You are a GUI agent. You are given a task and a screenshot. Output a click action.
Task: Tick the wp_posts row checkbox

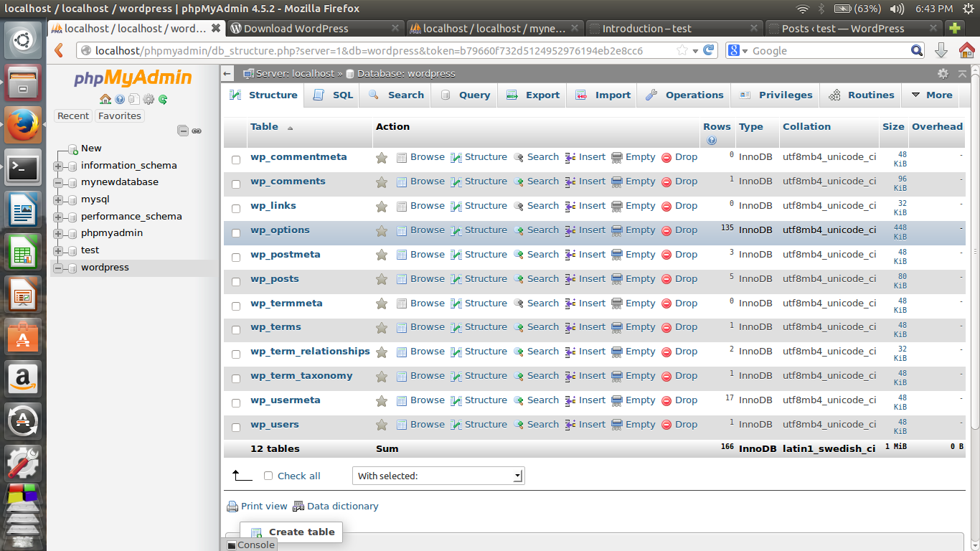(236, 282)
